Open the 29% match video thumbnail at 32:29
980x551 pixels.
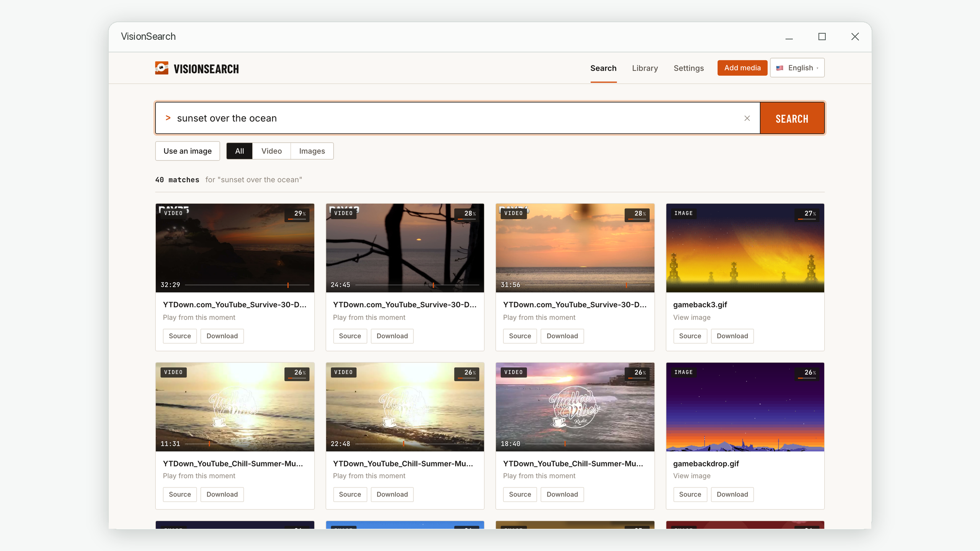pyautogui.click(x=235, y=248)
